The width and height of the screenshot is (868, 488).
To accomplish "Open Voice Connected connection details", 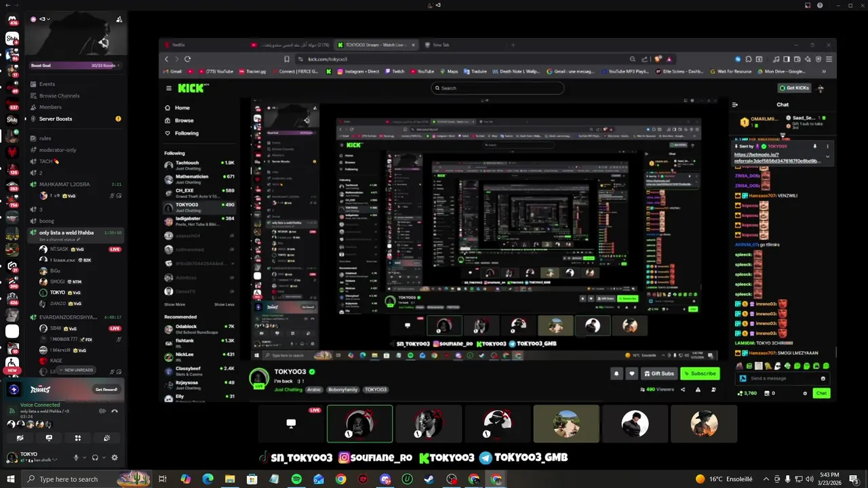I will pos(40,405).
